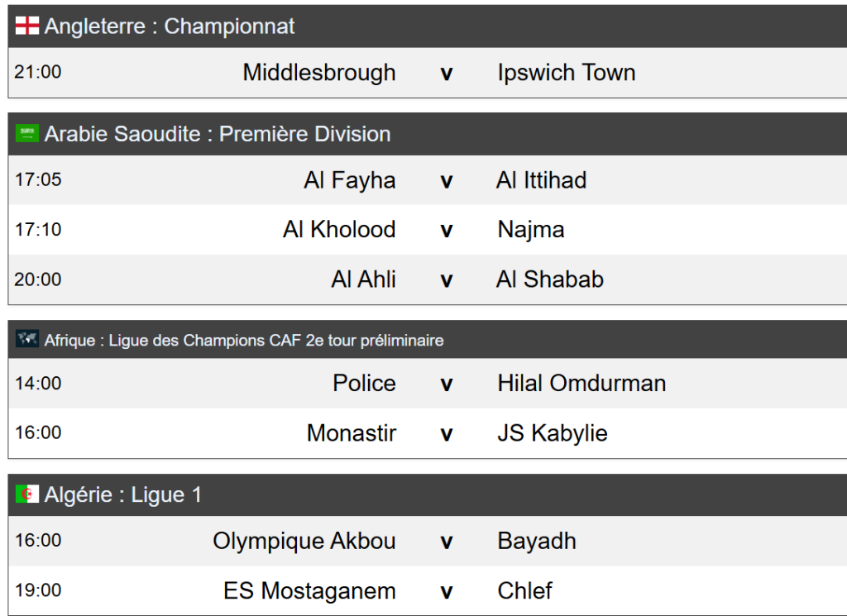Open the Algérie : Ligue 1 header
The height and width of the screenshot is (616, 847).
point(123,495)
